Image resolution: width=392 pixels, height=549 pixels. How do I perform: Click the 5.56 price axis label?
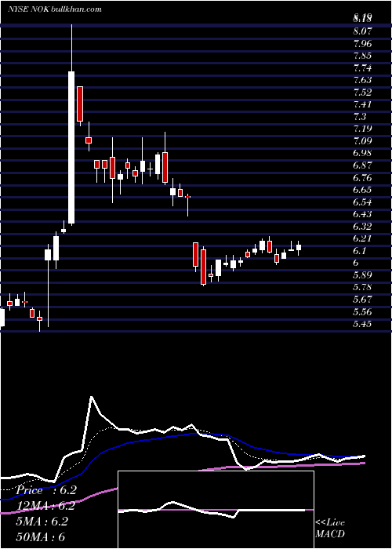click(x=362, y=311)
